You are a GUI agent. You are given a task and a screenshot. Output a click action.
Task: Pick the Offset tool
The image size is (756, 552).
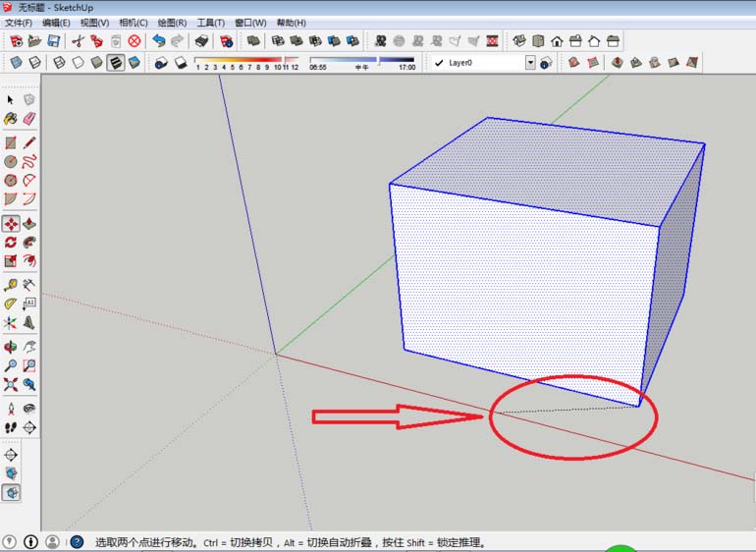[x=29, y=261]
